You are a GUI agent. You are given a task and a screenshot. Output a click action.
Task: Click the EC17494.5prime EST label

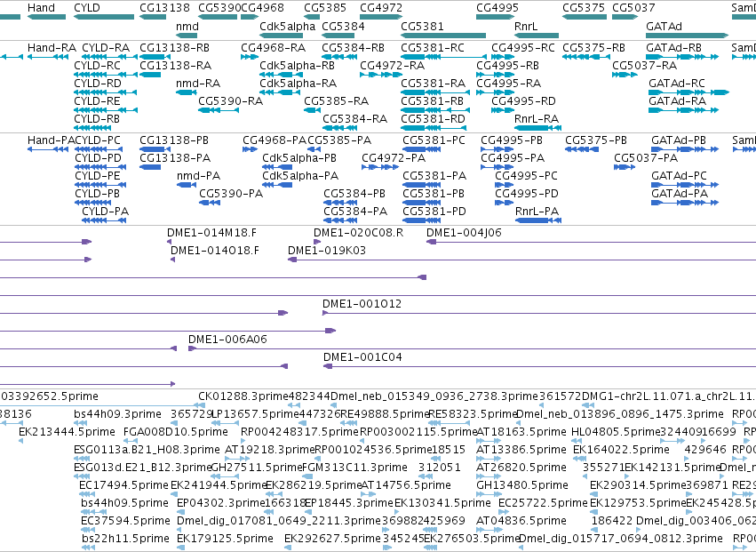point(123,485)
